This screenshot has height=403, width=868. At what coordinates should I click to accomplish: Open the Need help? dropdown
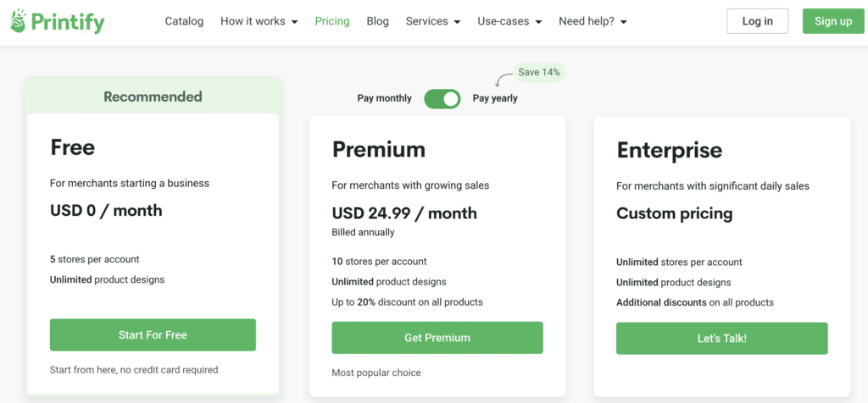coord(593,21)
